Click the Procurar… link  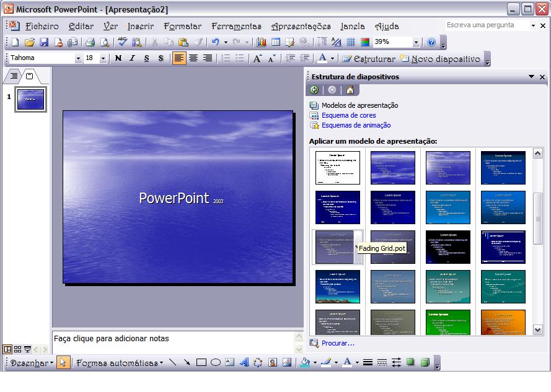click(x=338, y=343)
